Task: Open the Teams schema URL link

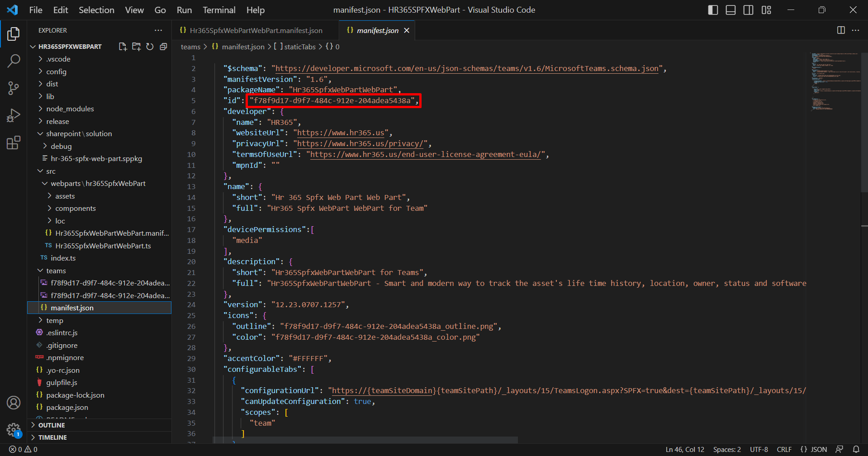Action: [x=467, y=68]
